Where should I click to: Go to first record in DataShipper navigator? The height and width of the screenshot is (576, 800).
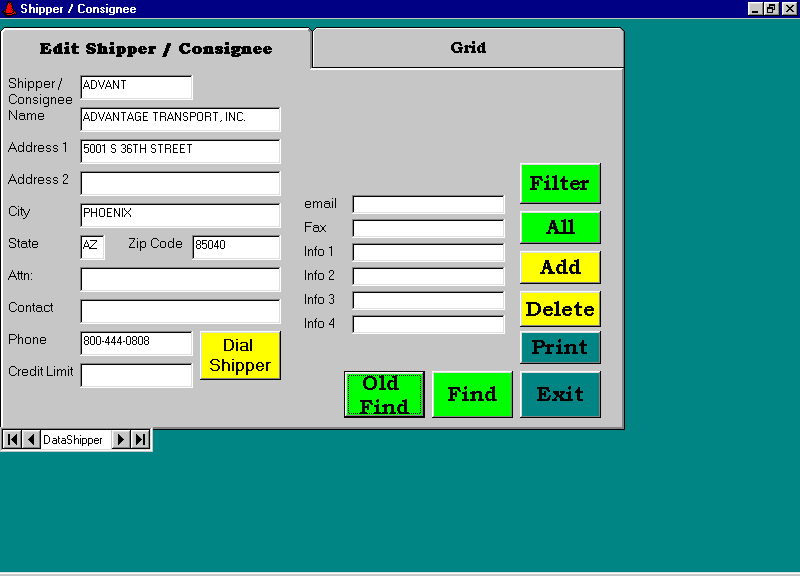[12, 440]
